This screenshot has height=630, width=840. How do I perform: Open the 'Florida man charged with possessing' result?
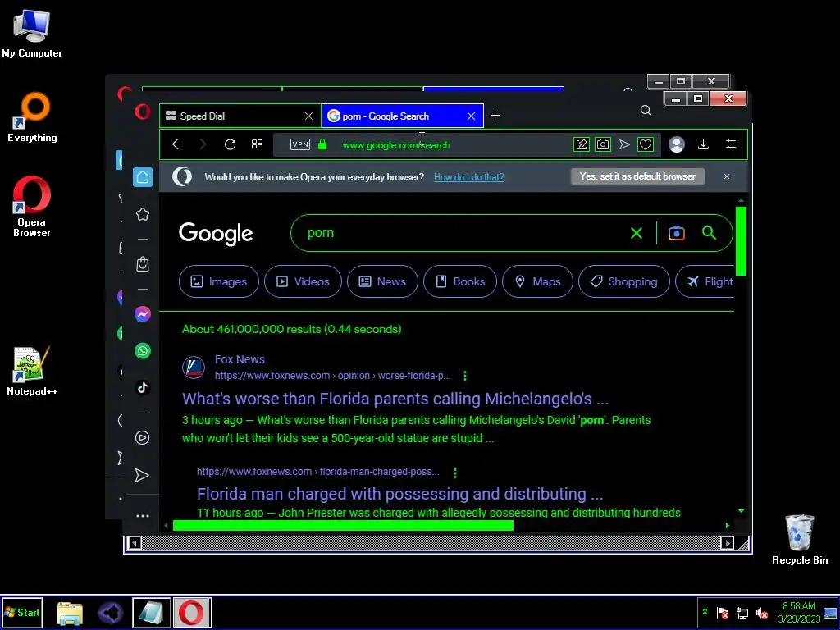pos(399,493)
